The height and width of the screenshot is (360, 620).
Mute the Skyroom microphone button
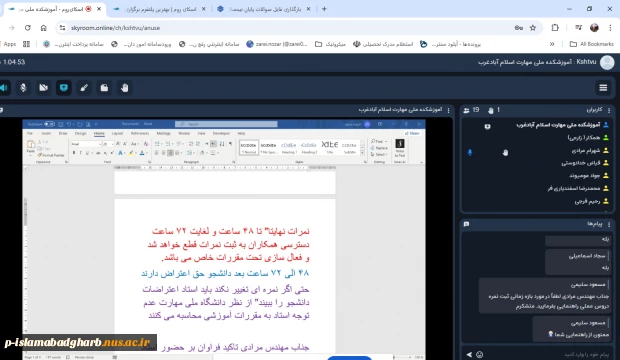click(x=23, y=87)
